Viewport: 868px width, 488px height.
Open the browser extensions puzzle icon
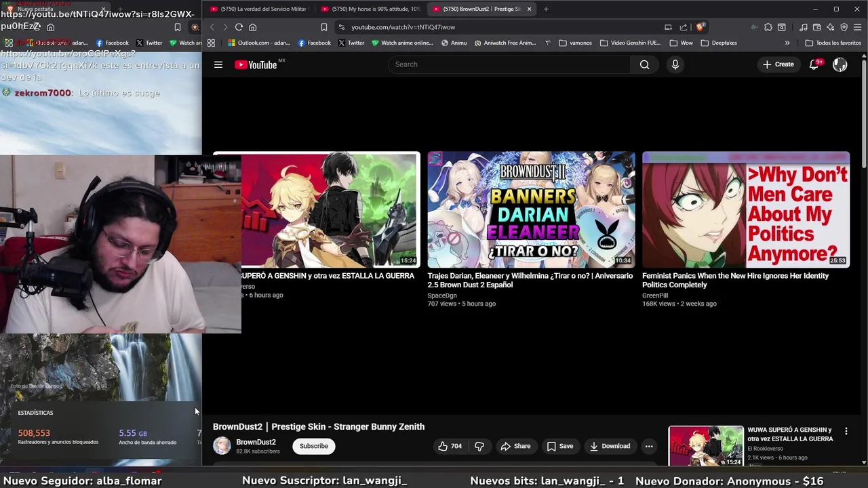coord(768,27)
